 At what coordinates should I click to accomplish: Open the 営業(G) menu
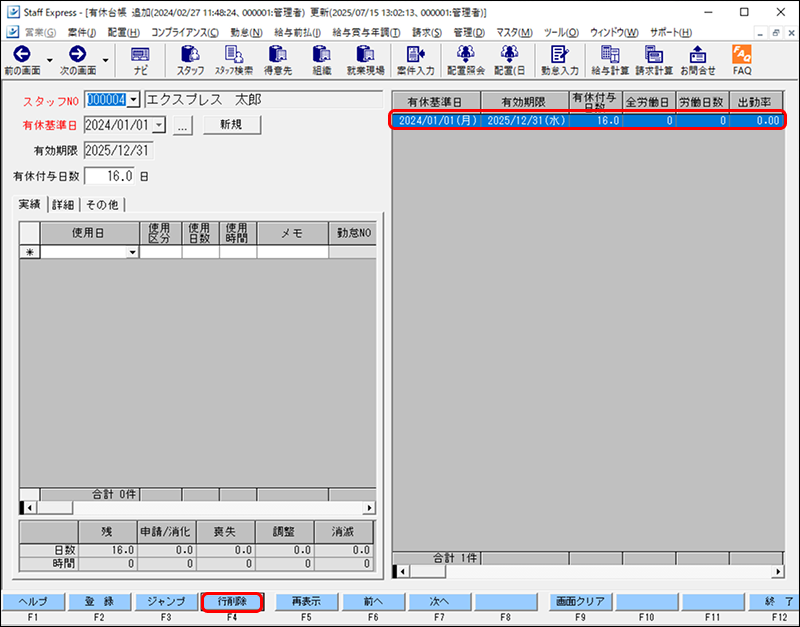pos(40,32)
